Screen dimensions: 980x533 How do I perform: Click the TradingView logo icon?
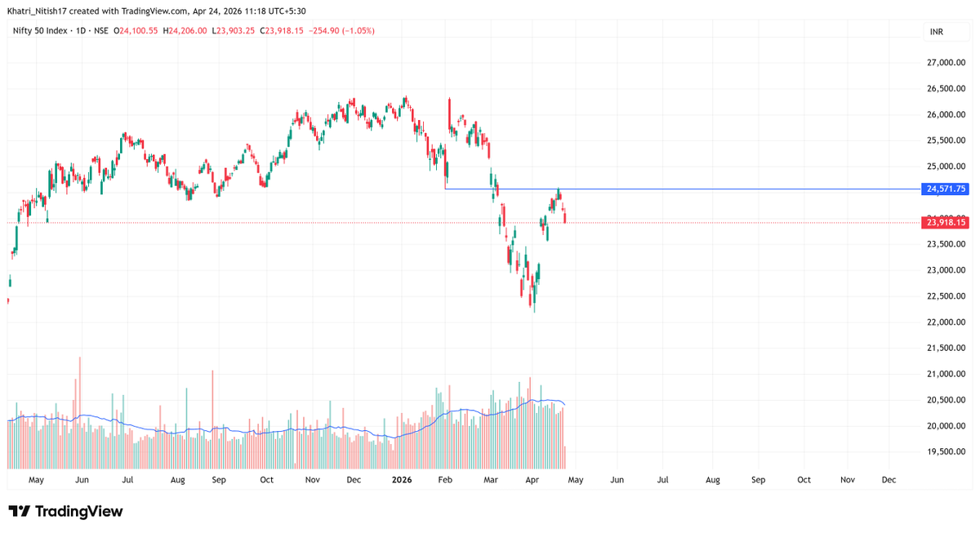tap(18, 510)
